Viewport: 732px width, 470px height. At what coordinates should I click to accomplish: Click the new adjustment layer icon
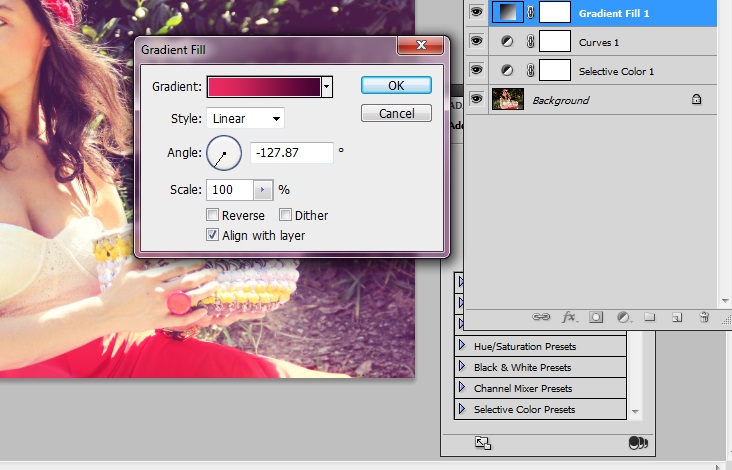click(x=623, y=317)
